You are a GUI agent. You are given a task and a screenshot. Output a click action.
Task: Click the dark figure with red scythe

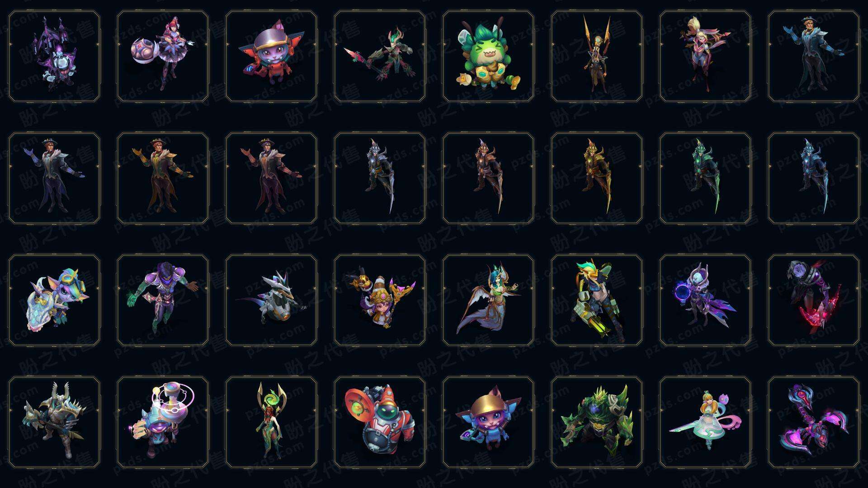pyautogui.click(x=814, y=300)
